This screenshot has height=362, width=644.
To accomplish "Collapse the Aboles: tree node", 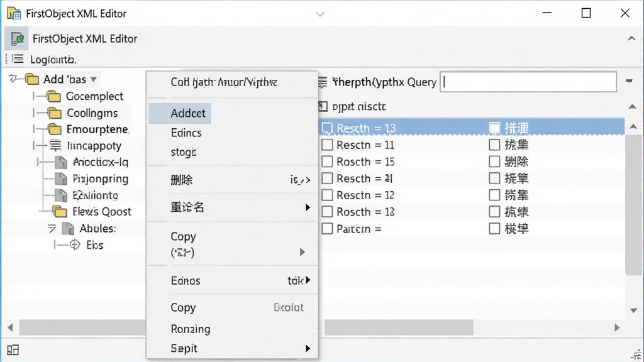I will [x=52, y=229].
